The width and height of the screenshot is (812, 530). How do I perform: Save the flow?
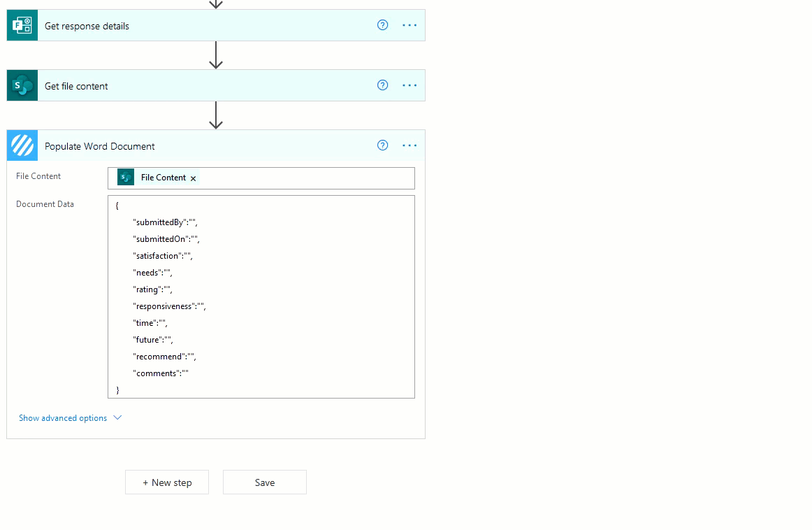point(265,482)
